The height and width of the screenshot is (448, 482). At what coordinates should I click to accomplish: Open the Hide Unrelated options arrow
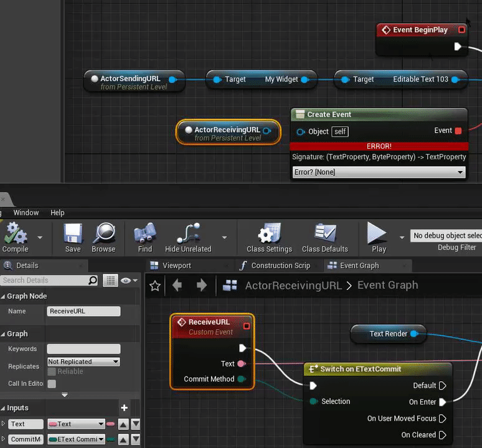pyautogui.click(x=224, y=237)
